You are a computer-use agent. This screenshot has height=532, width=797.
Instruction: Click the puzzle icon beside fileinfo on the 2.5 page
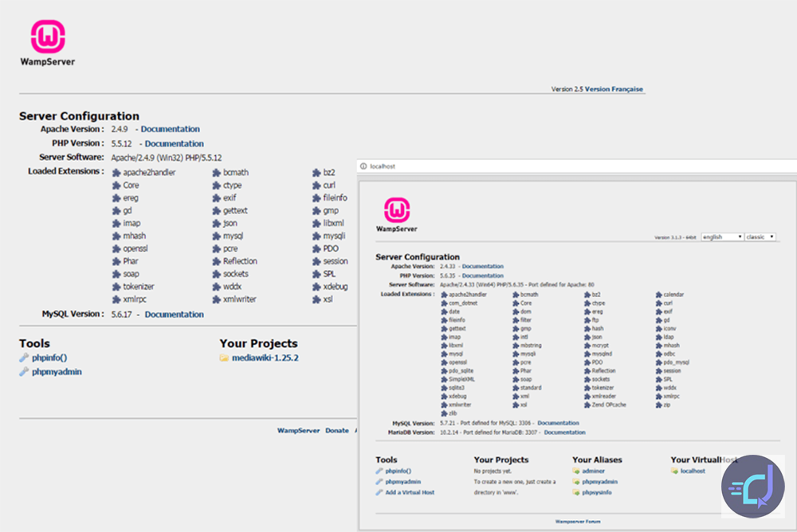pyautogui.click(x=316, y=198)
